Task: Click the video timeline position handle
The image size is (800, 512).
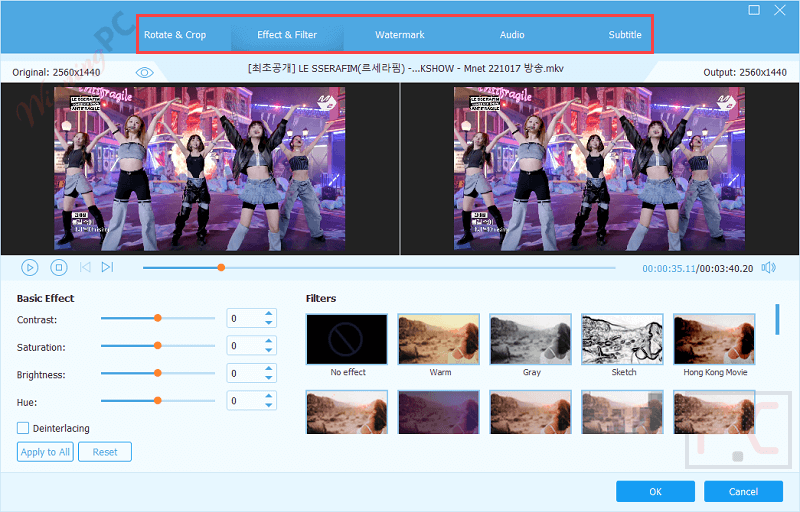Action: [x=221, y=267]
